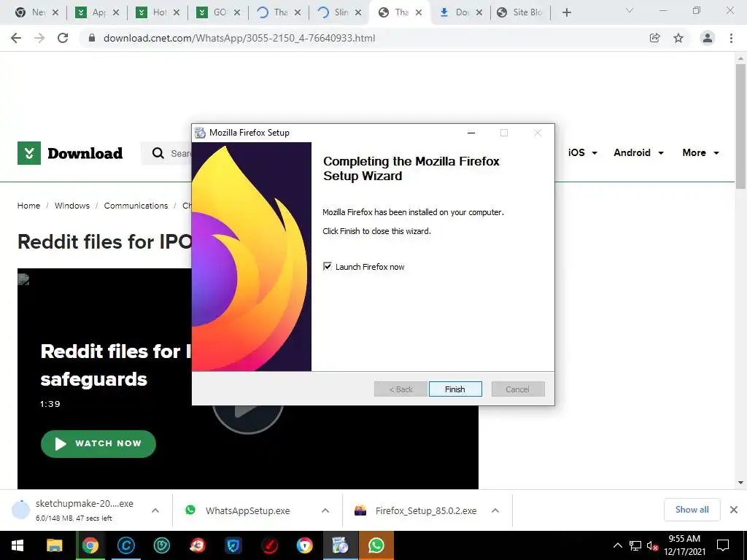
Task: Click Chrome icon in taskbar
Action: click(90, 545)
